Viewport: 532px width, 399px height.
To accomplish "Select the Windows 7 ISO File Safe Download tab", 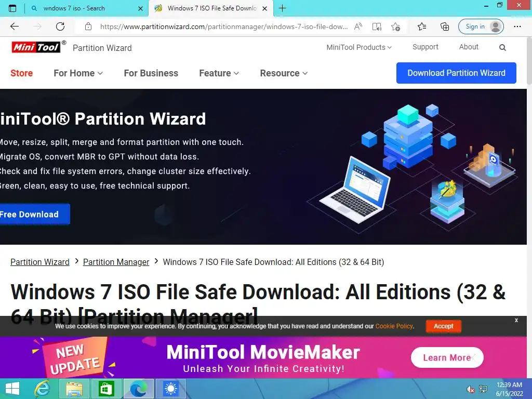I will [x=210, y=8].
